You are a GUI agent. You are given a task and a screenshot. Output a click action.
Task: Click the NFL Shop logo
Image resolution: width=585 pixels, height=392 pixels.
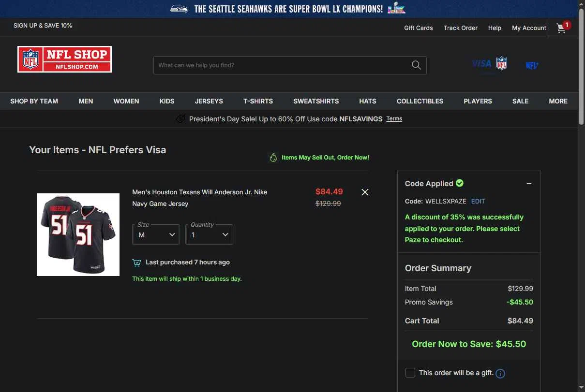click(64, 59)
